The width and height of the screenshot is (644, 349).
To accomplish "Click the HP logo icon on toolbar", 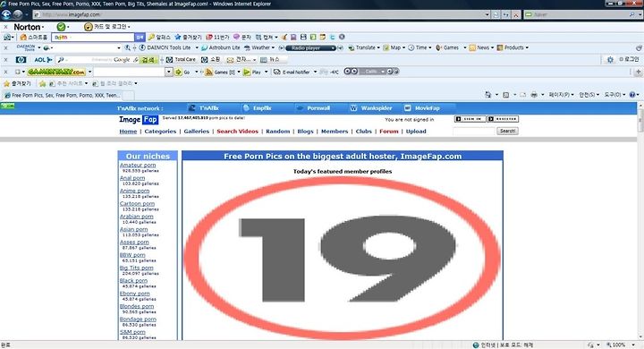I will 21,60.
